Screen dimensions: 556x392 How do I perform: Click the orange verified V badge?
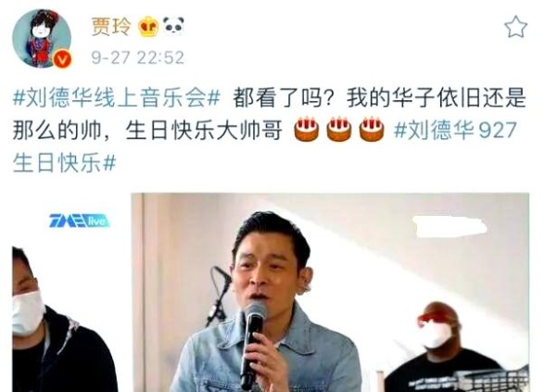[63, 59]
